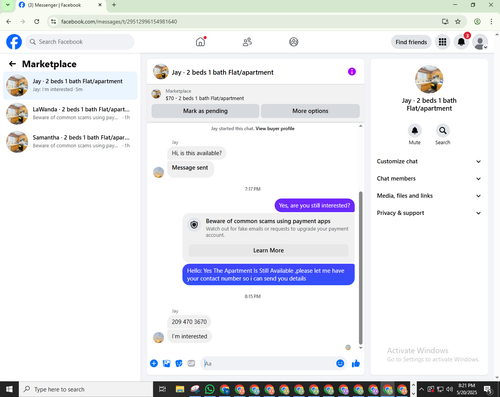The image size is (500, 397).
Task: Open the notifications bell
Action: [461, 42]
